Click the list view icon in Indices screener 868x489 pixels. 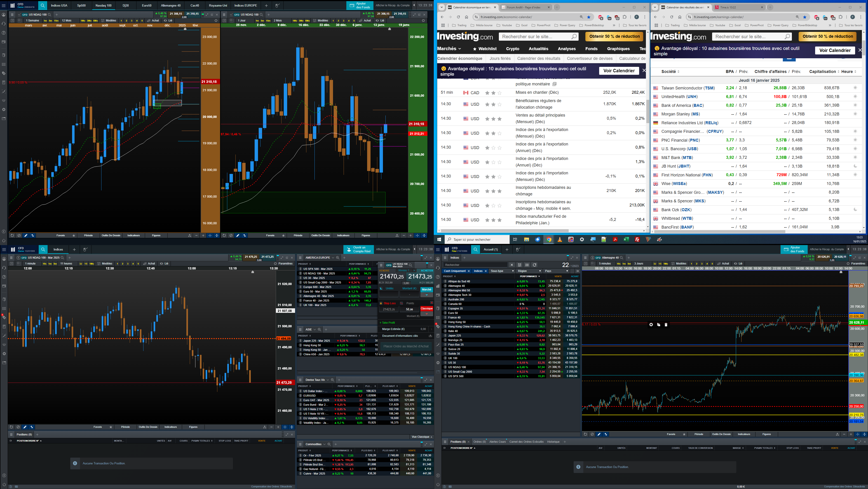click(x=527, y=265)
